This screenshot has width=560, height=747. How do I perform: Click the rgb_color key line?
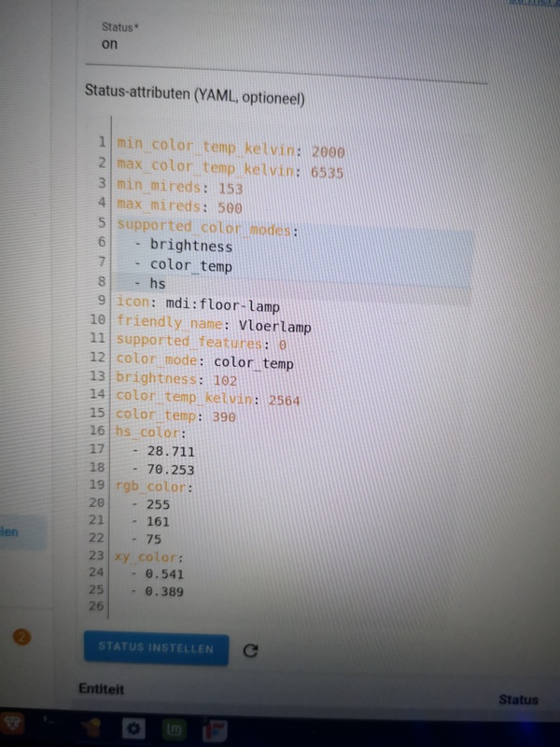[154, 486]
